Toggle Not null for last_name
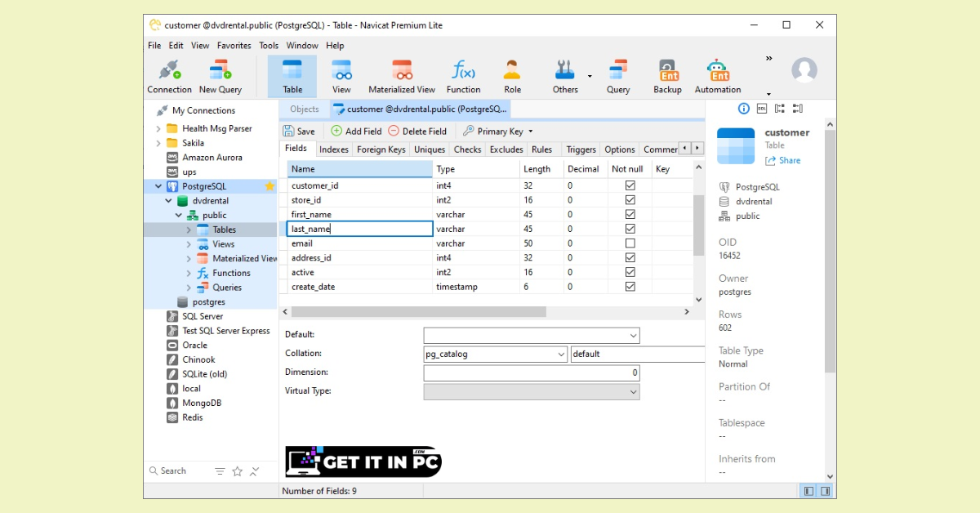This screenshot has width=980, height=513. click(630, 230)
